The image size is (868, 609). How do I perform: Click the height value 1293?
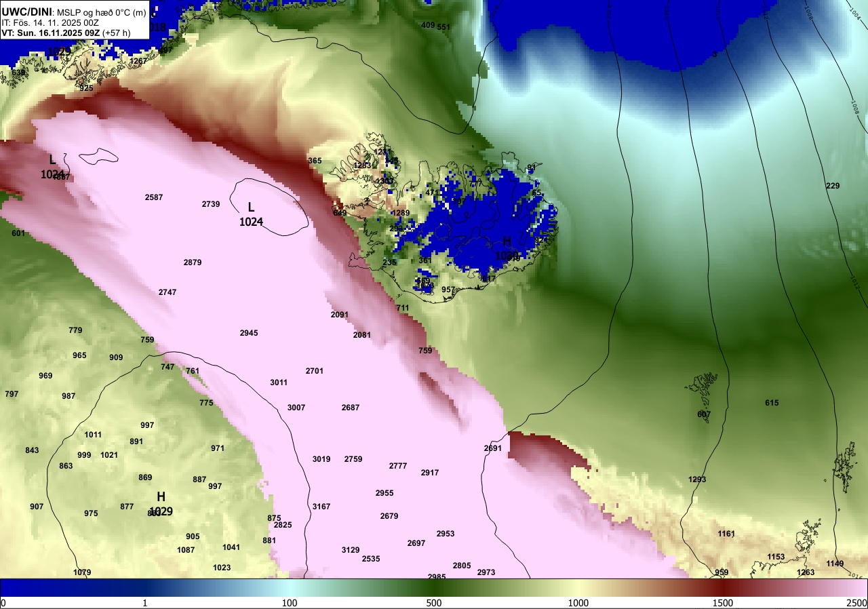tap(697, 479)
